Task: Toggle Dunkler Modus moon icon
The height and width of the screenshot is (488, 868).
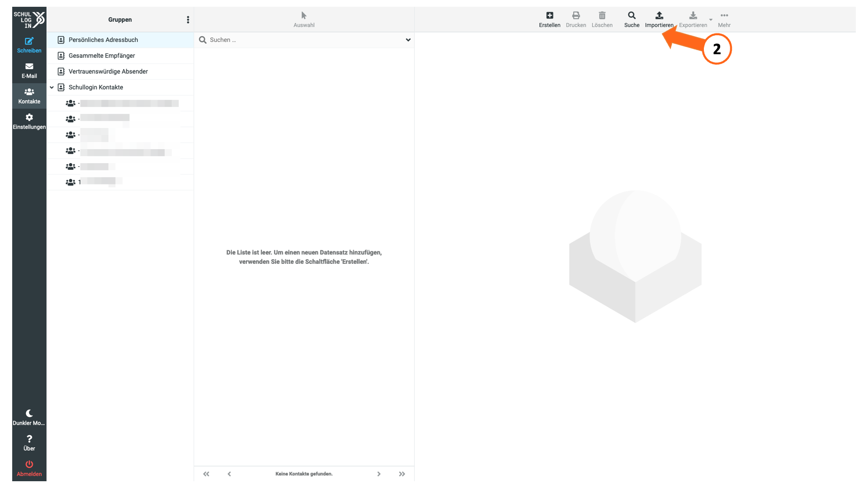Action: coord(29,413)
